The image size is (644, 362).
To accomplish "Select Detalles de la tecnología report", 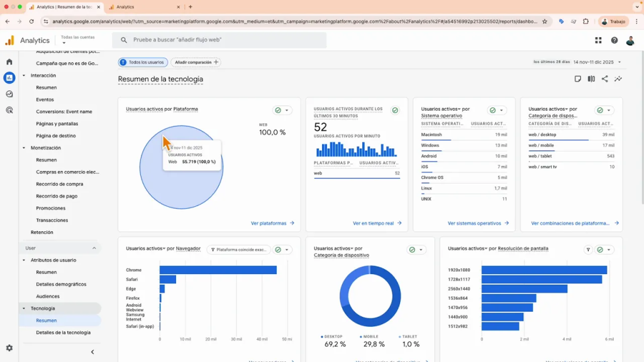I will coord(63,332).
